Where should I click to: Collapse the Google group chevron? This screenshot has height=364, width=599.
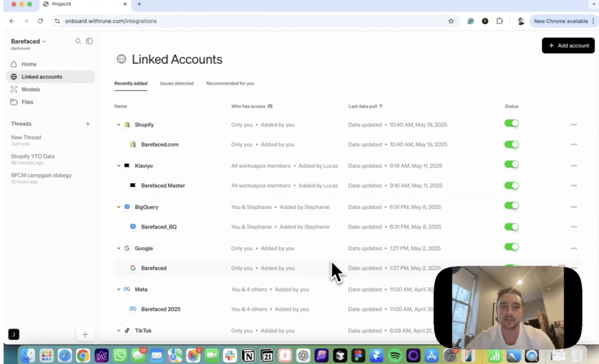pyautogui.click(x=118, y=248)
